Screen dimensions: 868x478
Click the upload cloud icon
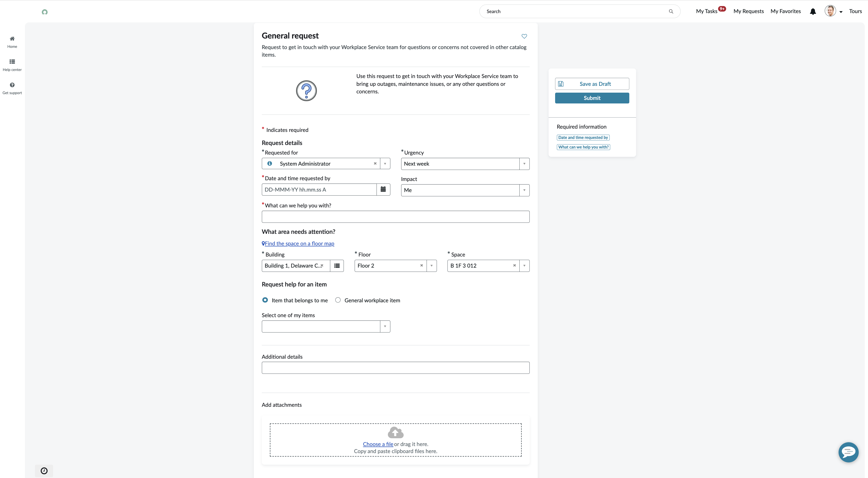(396, 432)
